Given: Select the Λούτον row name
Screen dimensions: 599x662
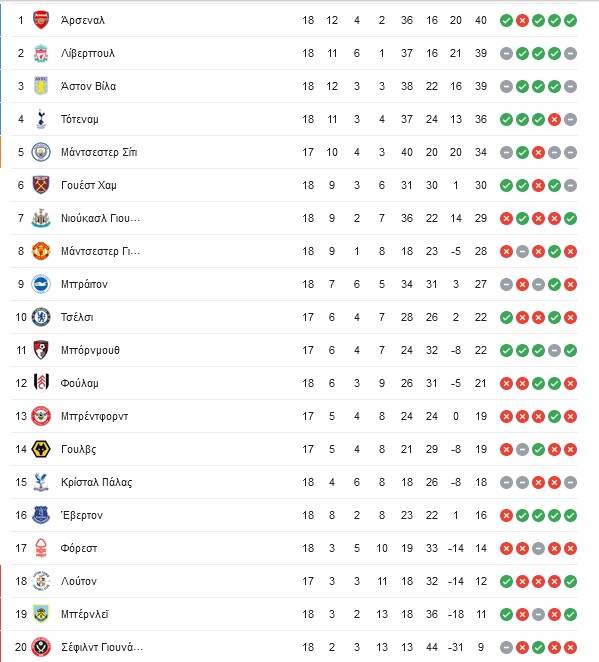Looking at the screenshot, I should pos(79,581).
